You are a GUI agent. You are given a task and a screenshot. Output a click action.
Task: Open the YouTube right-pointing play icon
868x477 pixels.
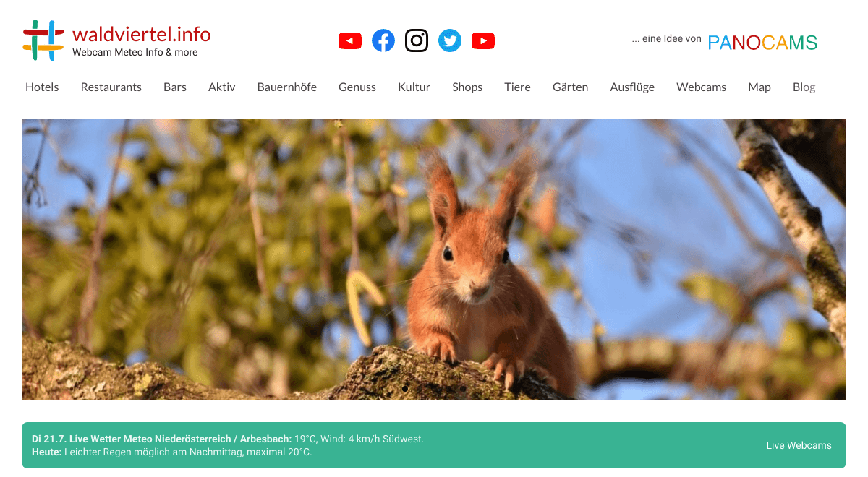coord(483,40)
